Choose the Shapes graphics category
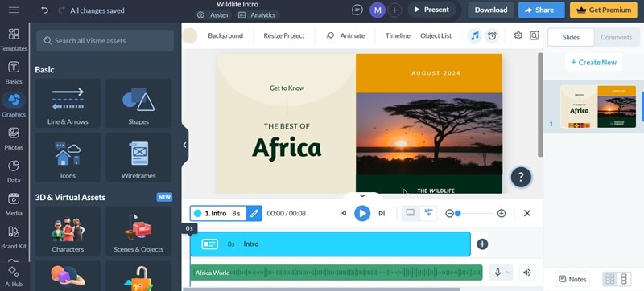644x291 pixels. [x=138, y=103]
